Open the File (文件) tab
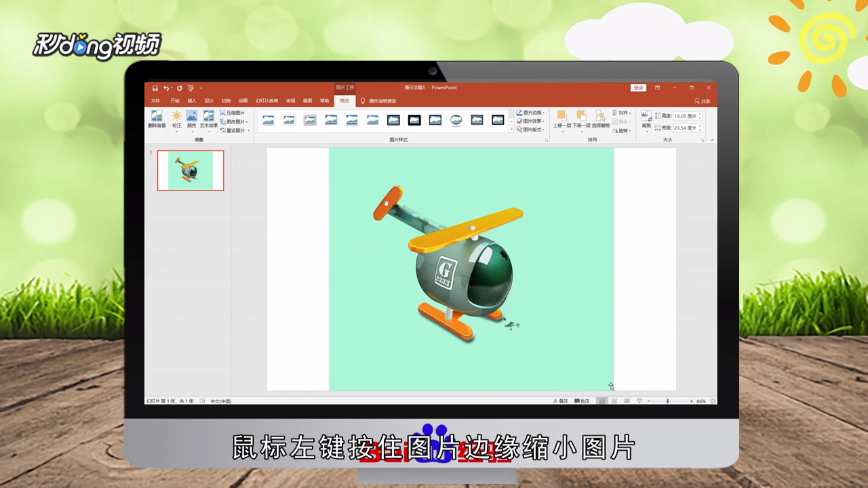This screenshot has width=868, height=488. 155,101
